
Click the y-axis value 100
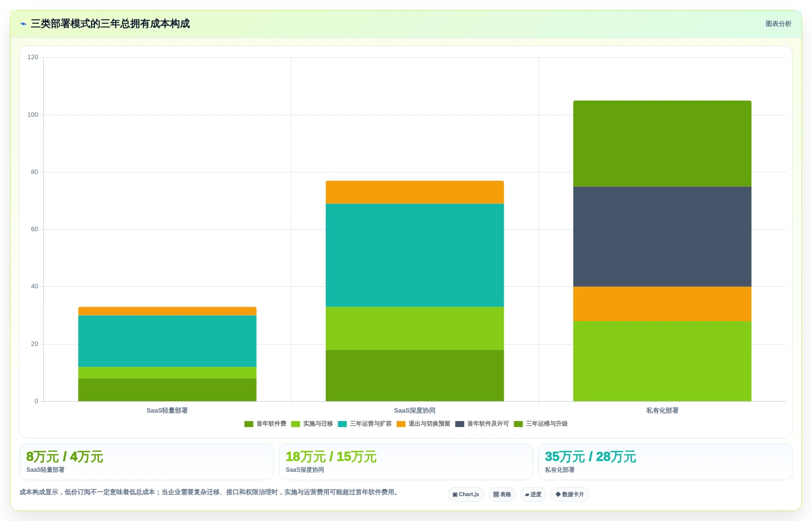[x=33, y=115]
